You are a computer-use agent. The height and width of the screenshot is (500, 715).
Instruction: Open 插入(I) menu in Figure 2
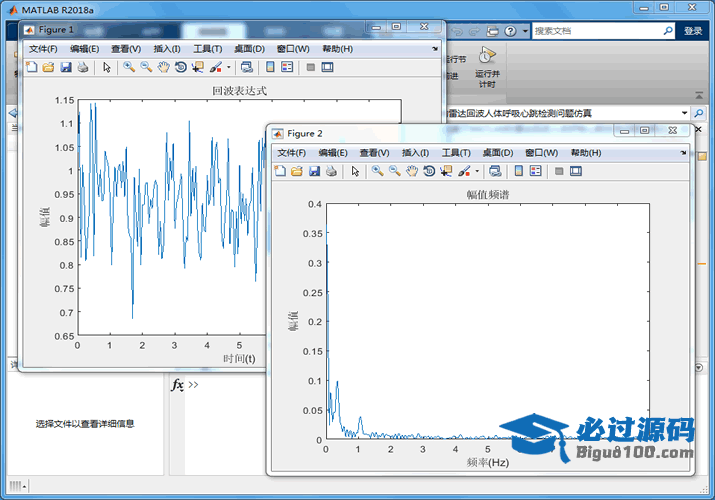click(415, 153)
